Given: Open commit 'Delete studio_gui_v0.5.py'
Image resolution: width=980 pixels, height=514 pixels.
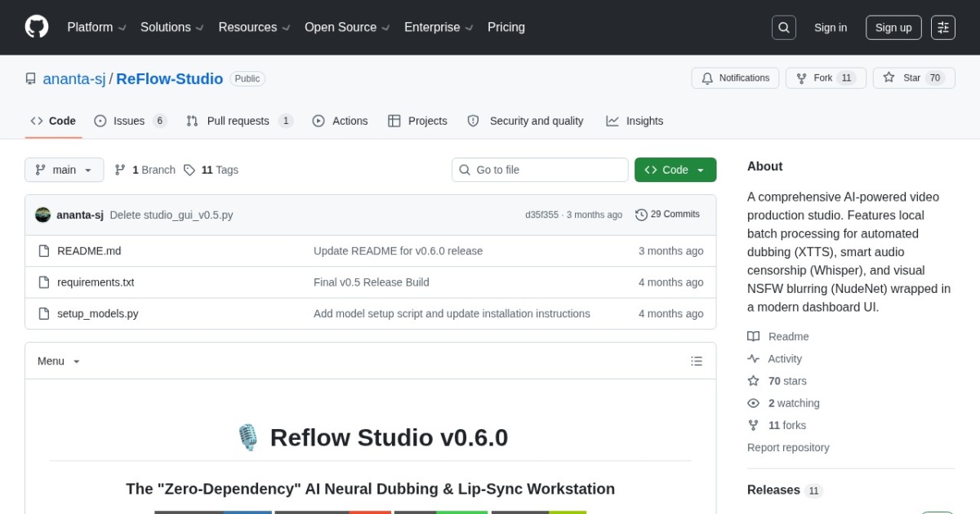Looking at the screenshot, I should pos(171,215).
